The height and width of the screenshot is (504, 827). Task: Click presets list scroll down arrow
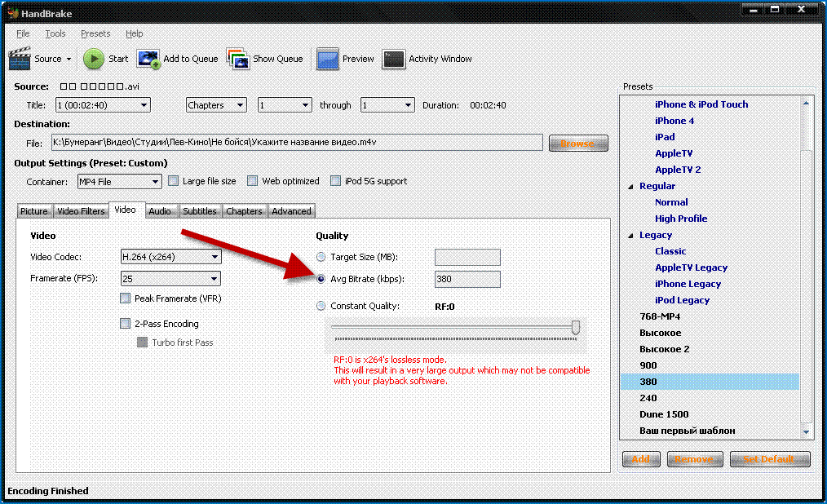tap(806, 431)
